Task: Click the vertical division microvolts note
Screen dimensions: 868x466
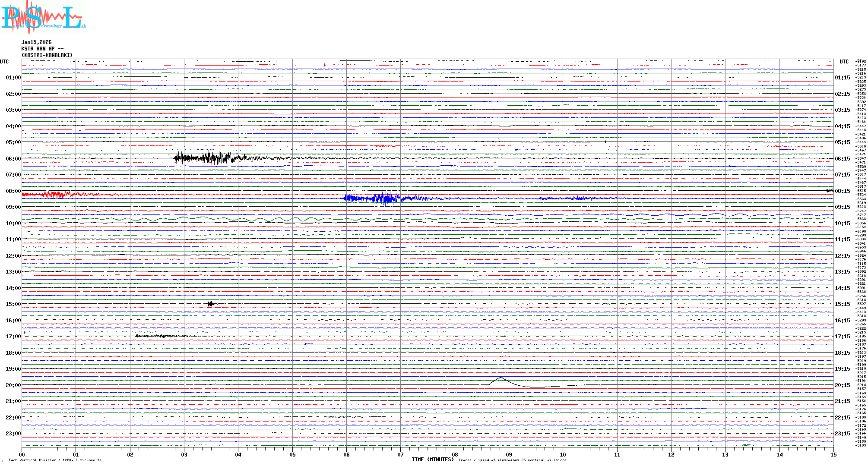Action: pyautogui.click(x=55, y=460)
